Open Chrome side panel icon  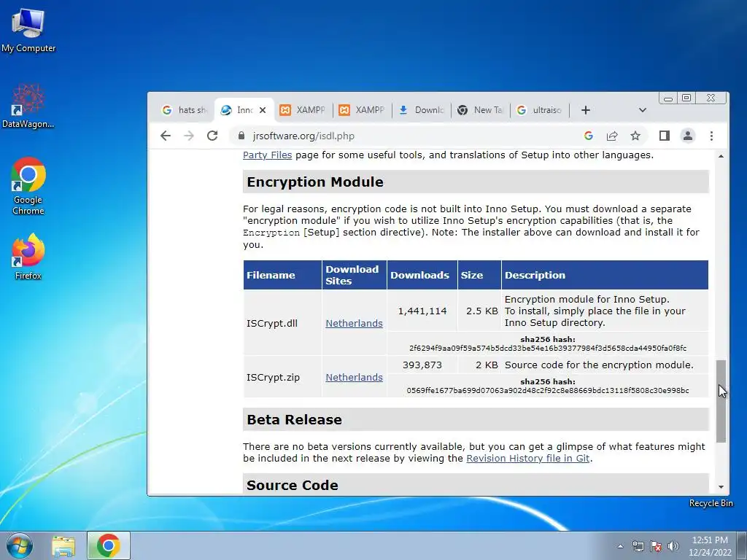point(664,136)
